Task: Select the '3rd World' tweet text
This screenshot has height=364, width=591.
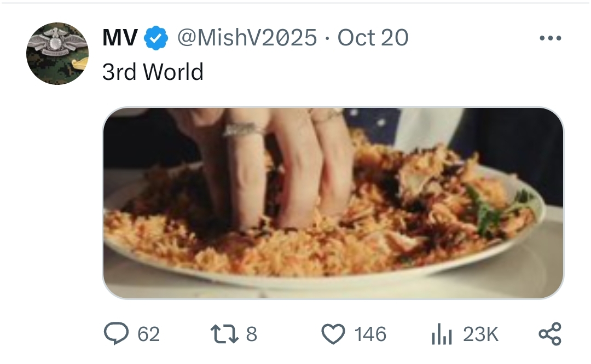Action: pyautogui.click(x=153, y=72)
